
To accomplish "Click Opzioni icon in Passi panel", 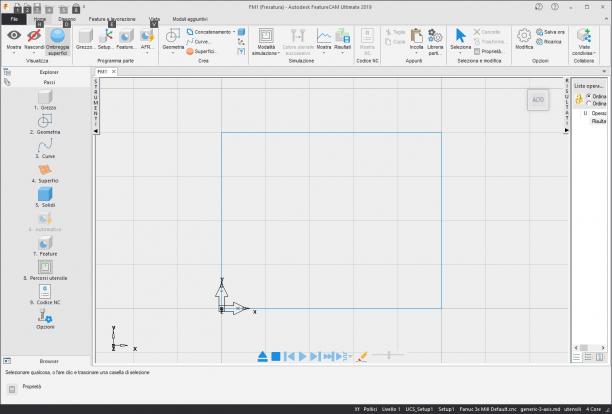I will tap(45, 320).
